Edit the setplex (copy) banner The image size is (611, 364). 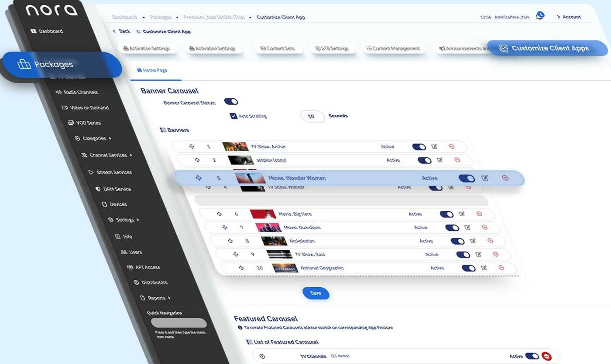pos(440,160)
